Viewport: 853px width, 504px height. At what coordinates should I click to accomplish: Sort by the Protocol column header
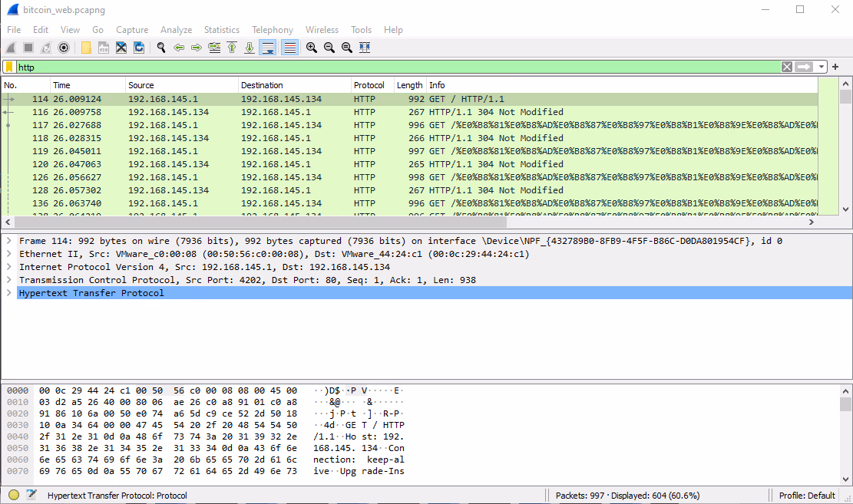[372, 85]
